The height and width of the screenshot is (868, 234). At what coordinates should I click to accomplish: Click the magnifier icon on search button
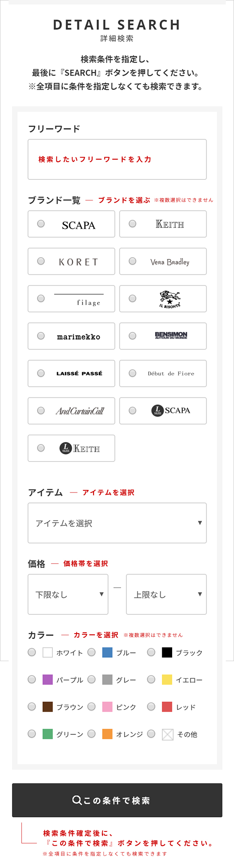77,800
